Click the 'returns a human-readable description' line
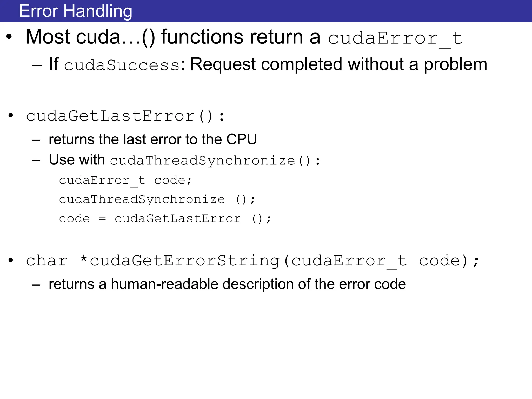 [x=227, y=284]
